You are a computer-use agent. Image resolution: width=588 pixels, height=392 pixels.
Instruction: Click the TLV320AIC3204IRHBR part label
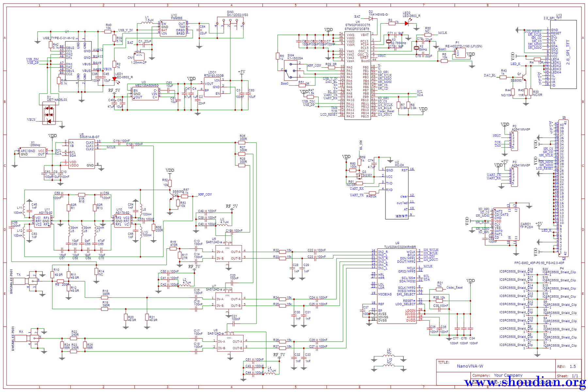point(400,247)
